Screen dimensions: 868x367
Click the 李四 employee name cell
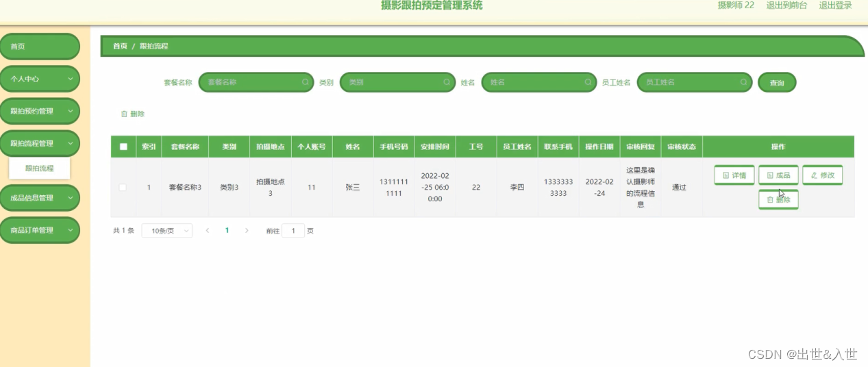tap(517, 187)
